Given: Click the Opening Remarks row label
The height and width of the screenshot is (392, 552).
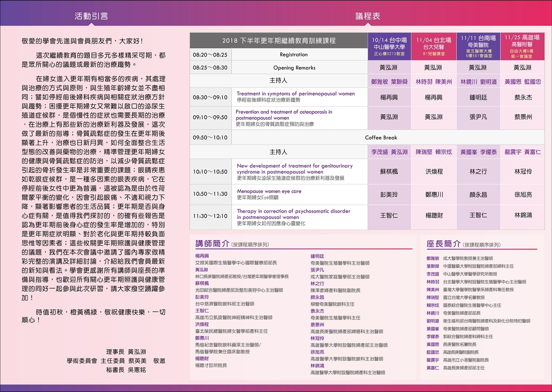Looking at the screenshot, I should click(294, 68).
